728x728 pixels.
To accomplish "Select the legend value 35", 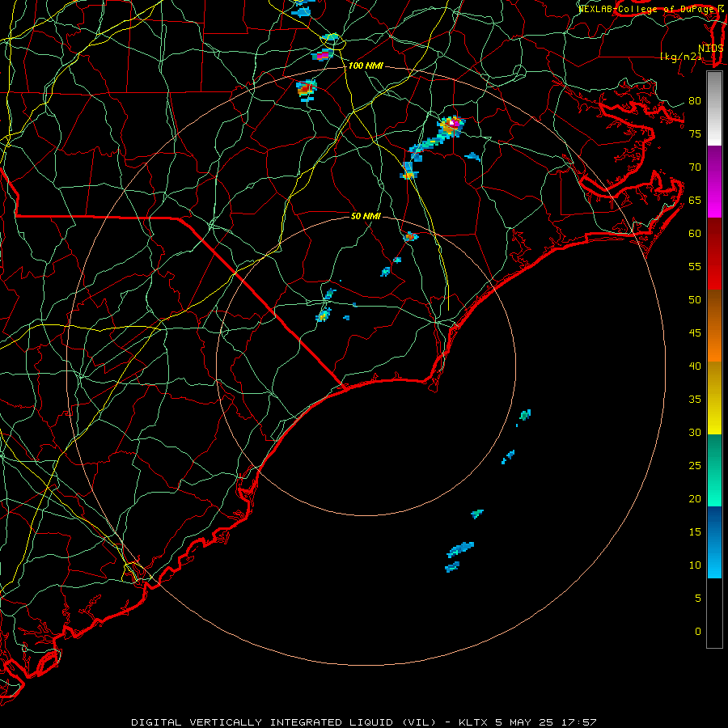I will click(x=695, y=400).
